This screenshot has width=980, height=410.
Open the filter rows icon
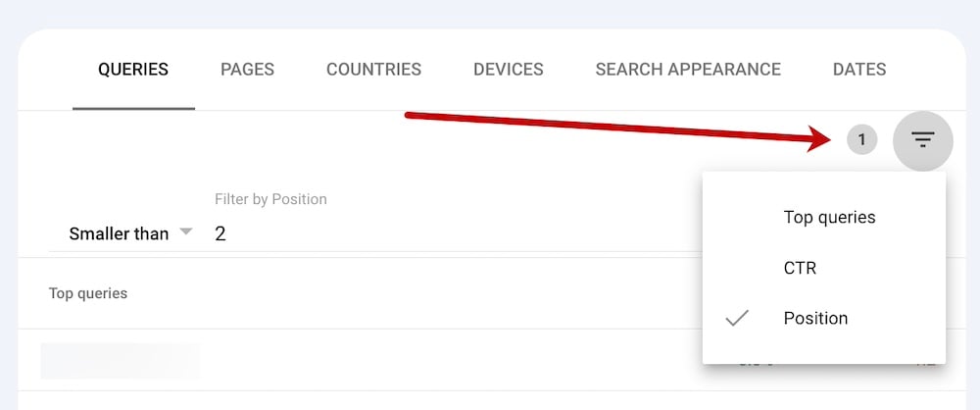click(x=922, y=140)
